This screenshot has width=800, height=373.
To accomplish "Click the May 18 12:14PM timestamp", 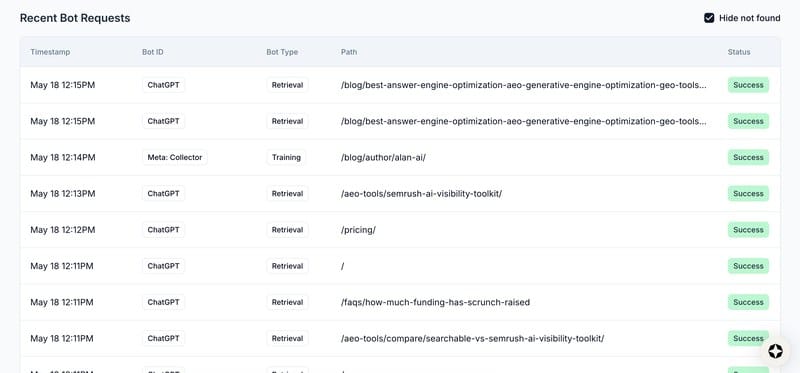I will (x=63, y=158).
